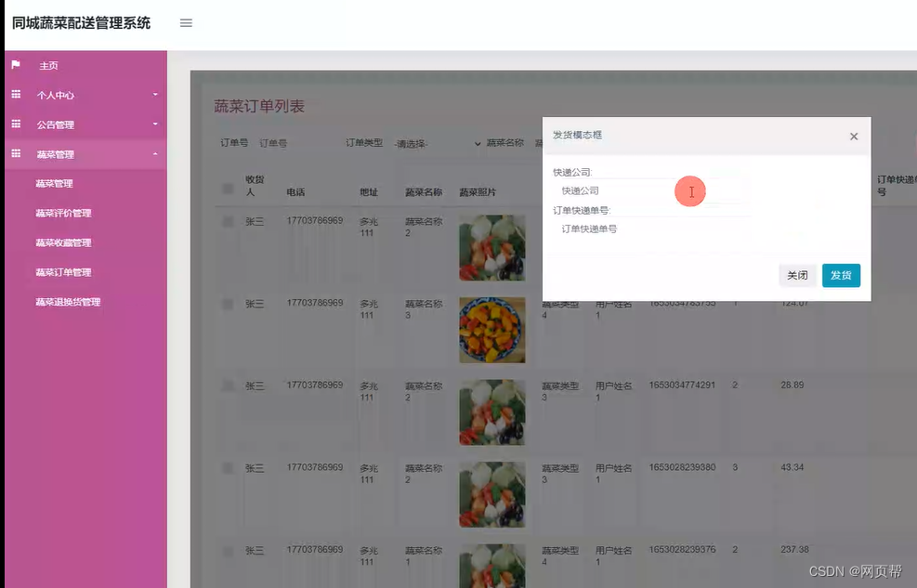917x588 pixels.
Task: Click the blue 发货 button
Action: pyautogui.click(x=841, y=275)
